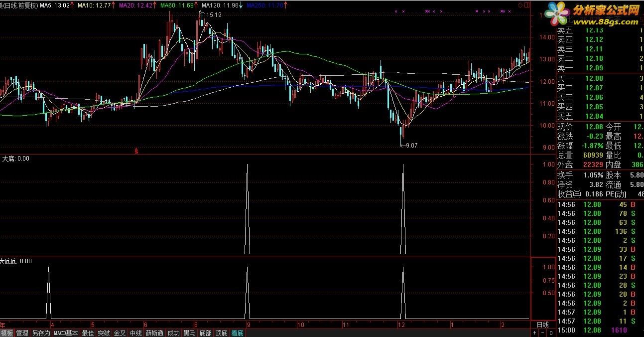The height and width of the screenshot is (337, 644).
Task: Click the 0 reset button near zoom controls
Action: (551, 333)
